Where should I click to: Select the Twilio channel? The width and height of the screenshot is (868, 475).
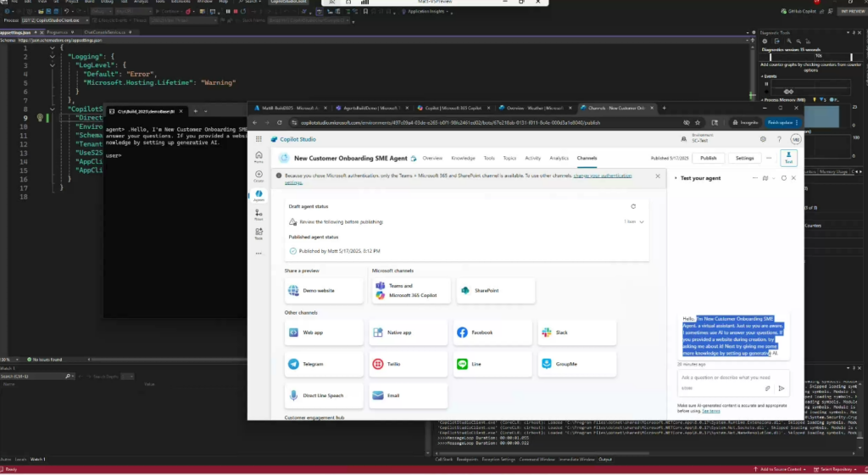(x=408, y=364)
